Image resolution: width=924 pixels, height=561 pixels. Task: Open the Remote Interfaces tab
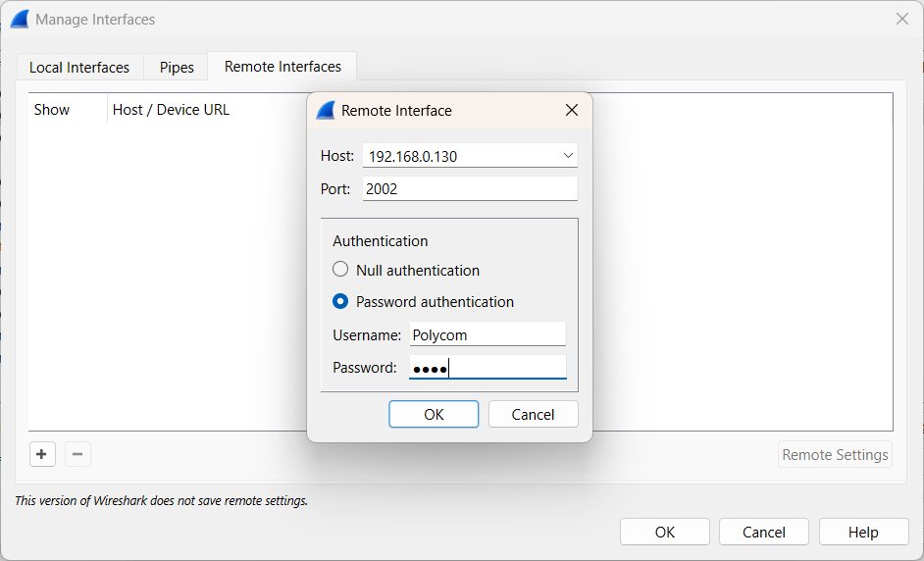(282, 67)
